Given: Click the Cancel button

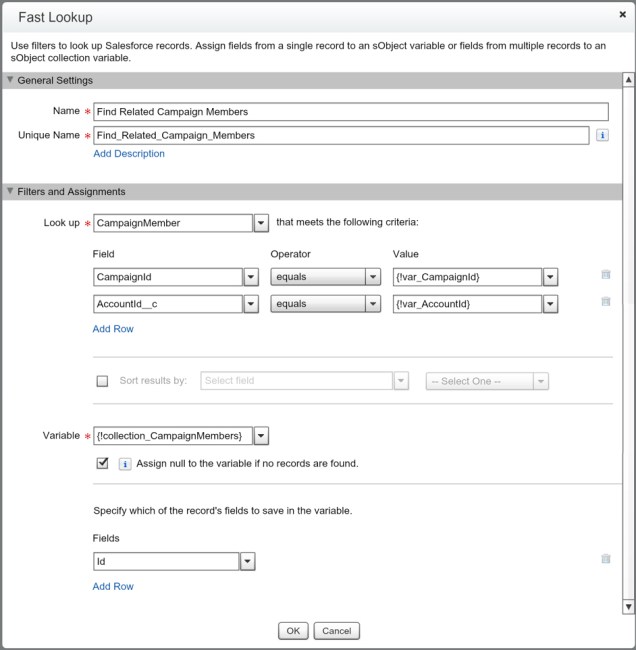Looking at the screenshot, I should (x=337, y=631).
